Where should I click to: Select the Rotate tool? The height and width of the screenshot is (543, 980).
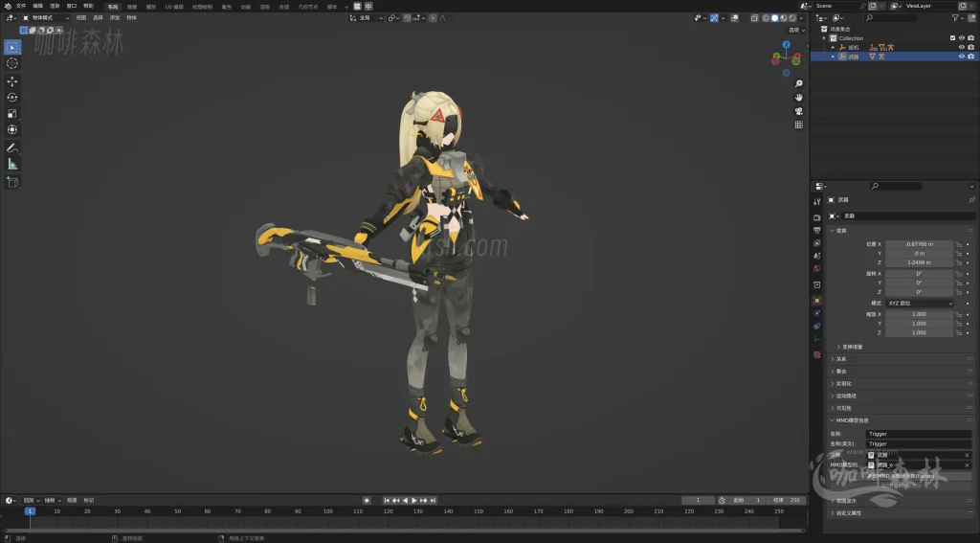coord(11,97)
